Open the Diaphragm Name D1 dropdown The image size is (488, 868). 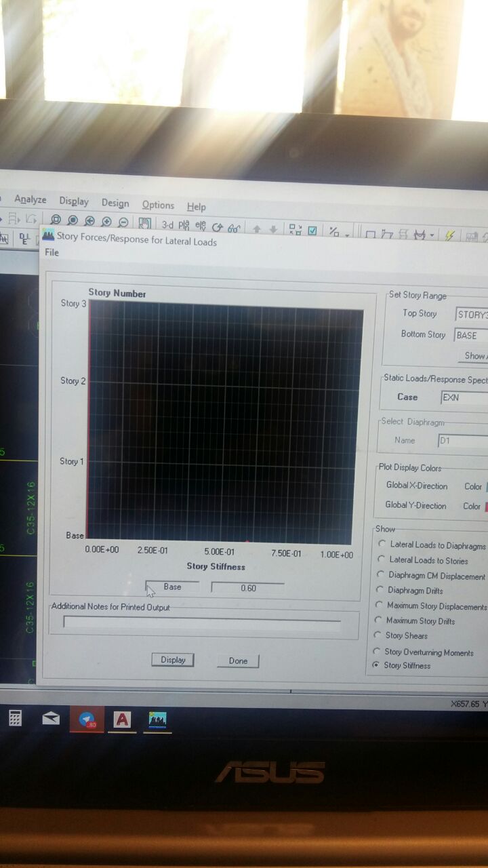click(463, 441)
